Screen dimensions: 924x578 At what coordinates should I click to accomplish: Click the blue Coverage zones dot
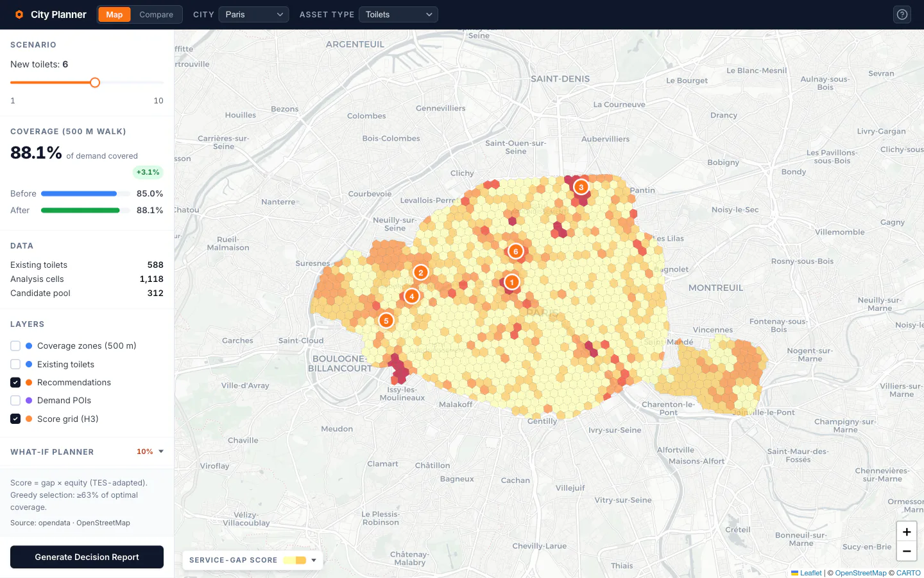[29, 346]
